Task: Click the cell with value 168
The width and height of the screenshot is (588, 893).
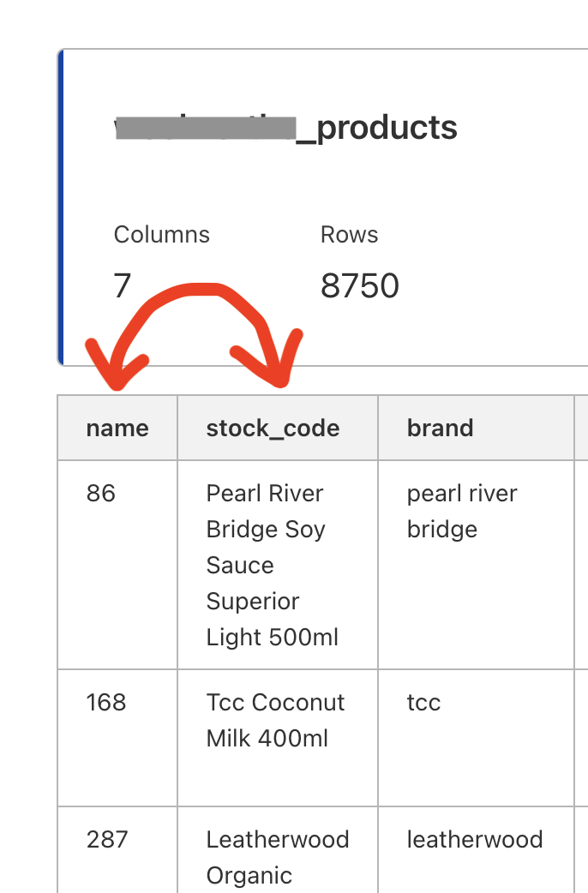Action: (106, 703)
